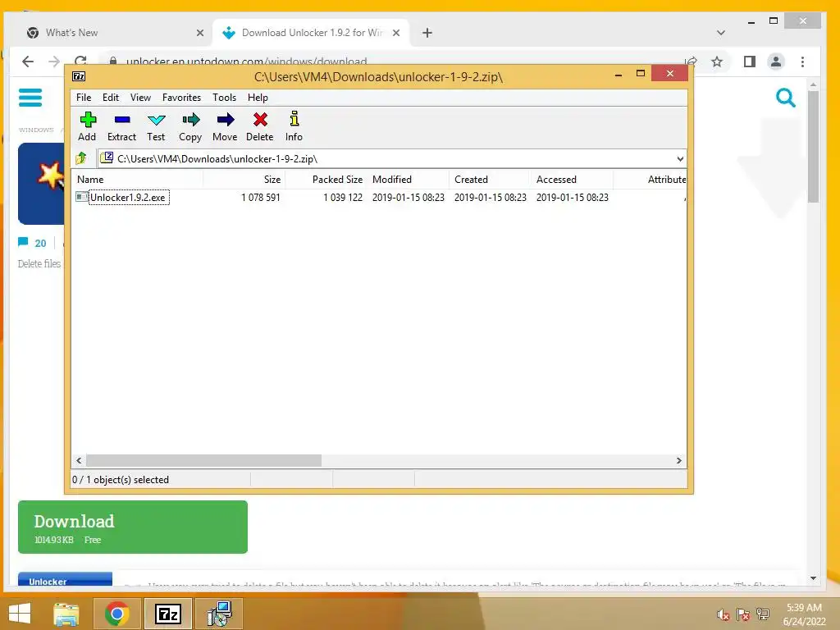The height and width of the screenshot is (630, 840).
Task: Open the View menu
Action: 140,98
